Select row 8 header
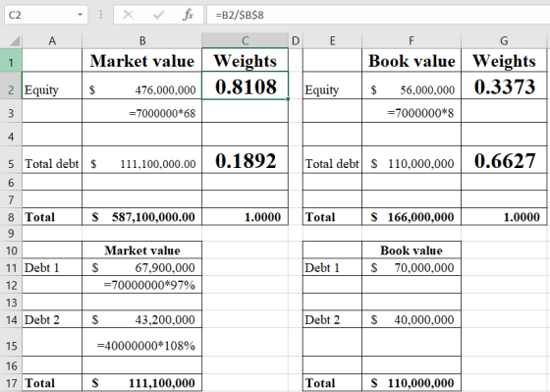The width and height of the screenshot is (550, 392). (x=11, y=217)
